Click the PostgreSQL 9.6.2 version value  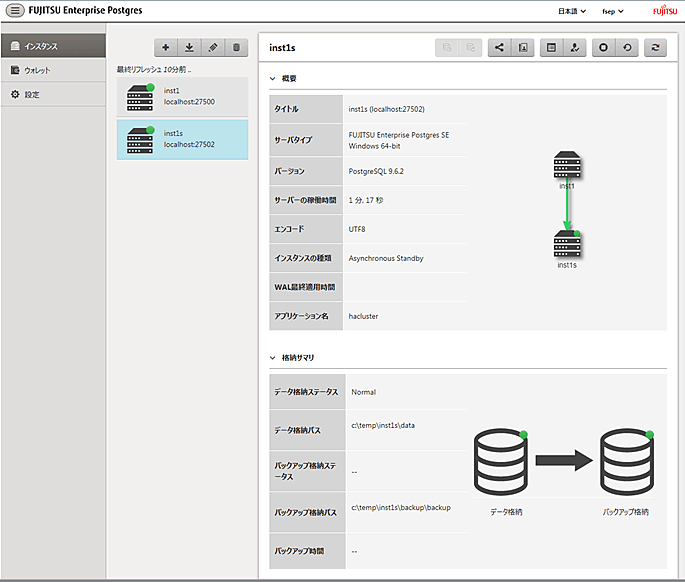pos(376,171)
